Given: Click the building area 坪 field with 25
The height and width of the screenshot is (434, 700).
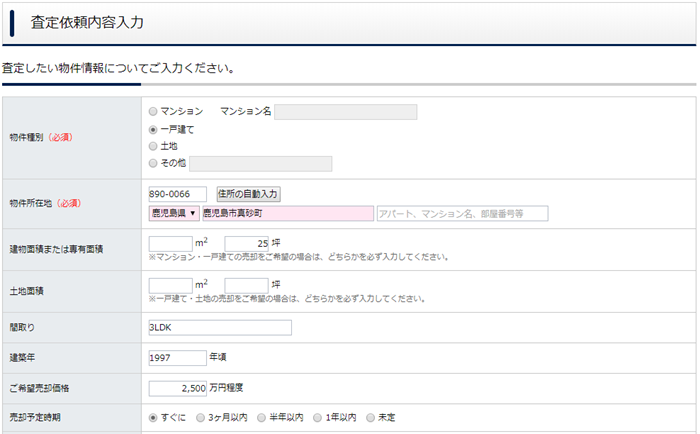Looking at the screenshot, I should click(x=247, y=243).
